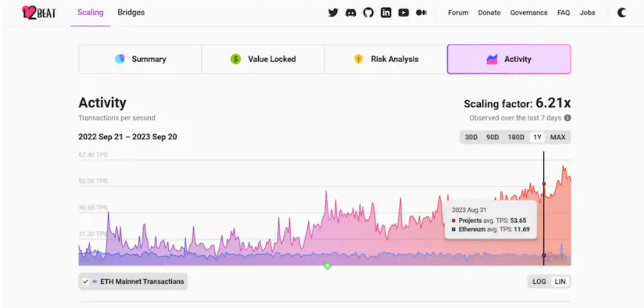644x308 pixels.
Task: Click info icon beside last 7 days
Action: coord(567,118)
